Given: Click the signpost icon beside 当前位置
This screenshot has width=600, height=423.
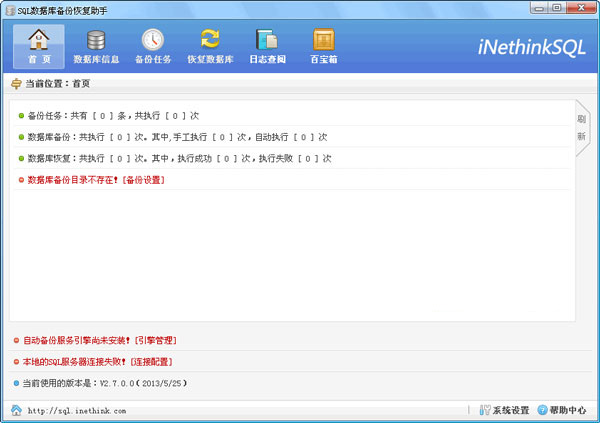Looking at the screenshot, I should 16,84.
